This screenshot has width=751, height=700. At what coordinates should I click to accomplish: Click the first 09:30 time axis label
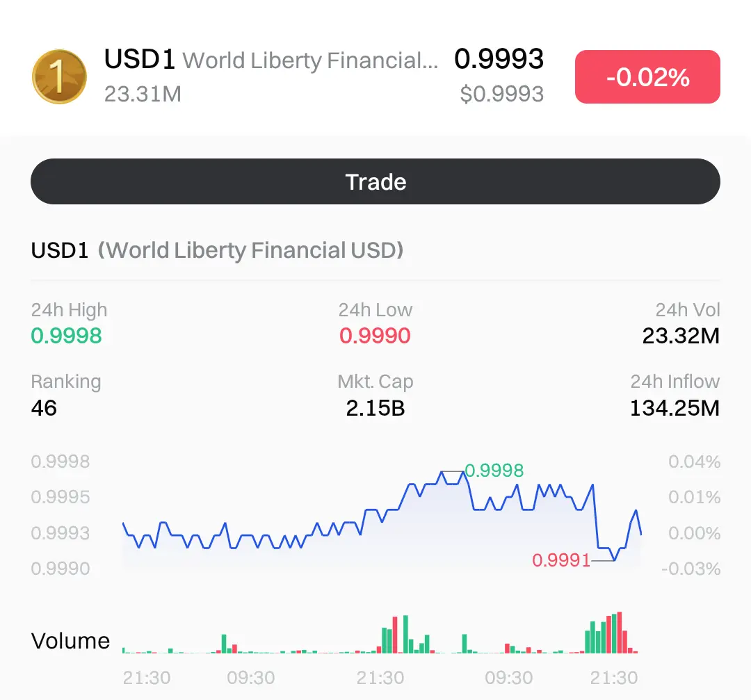[250, 677]
